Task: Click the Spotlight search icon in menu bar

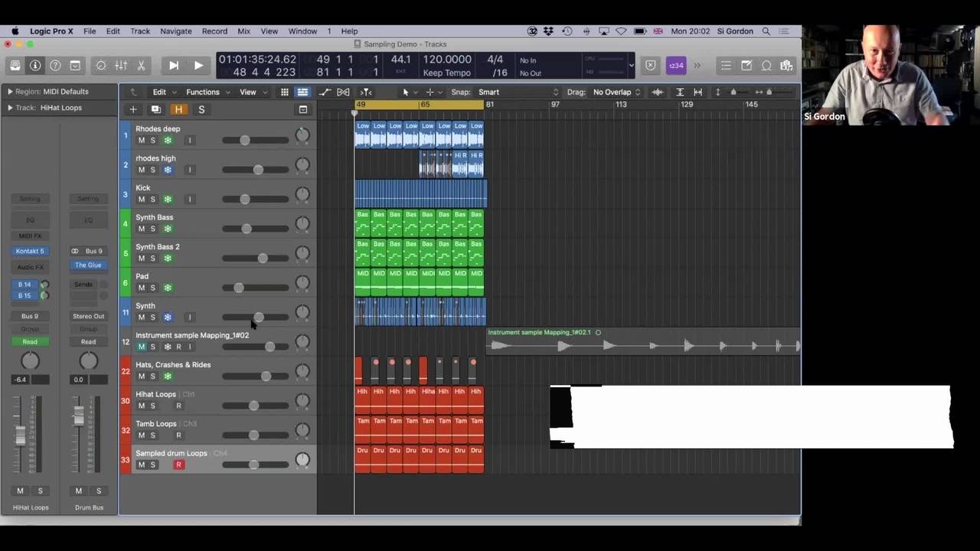Action: point(766,31)
